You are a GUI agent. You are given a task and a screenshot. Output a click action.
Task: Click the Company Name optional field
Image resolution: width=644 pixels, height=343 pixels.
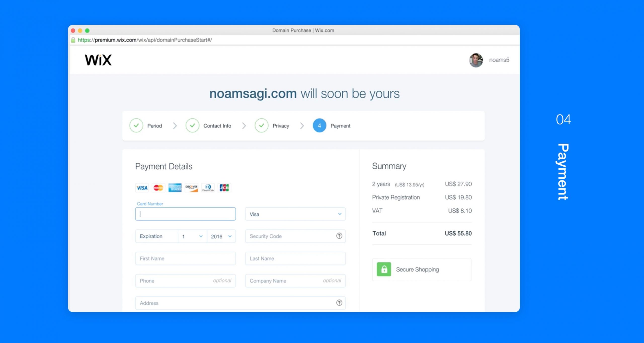(295, 281)
